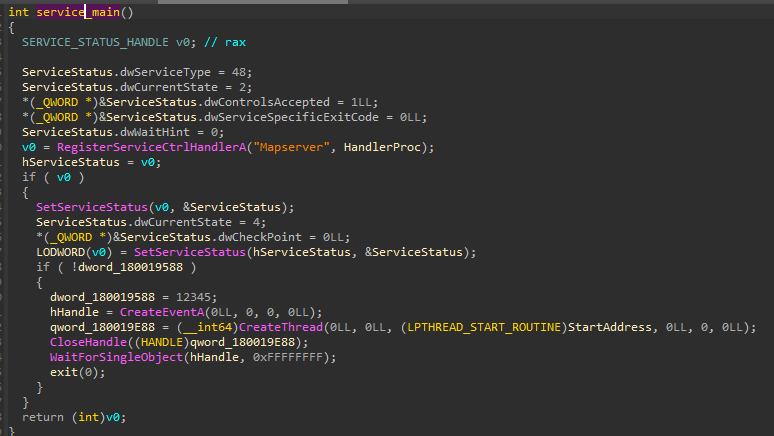Click the // rax register comment
The width and height of the screenshot is (774, 436).
225,42
